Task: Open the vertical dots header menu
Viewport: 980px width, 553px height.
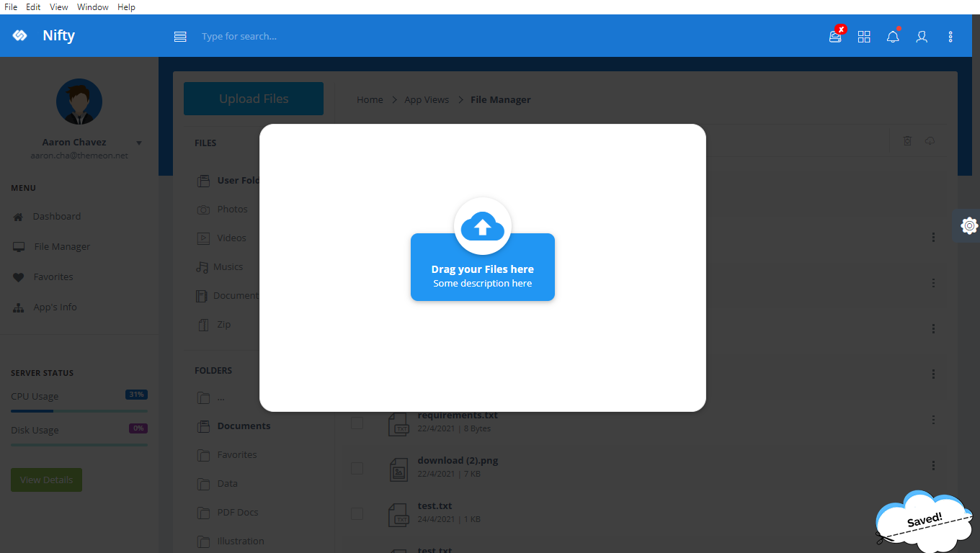Action: [950, 36]
